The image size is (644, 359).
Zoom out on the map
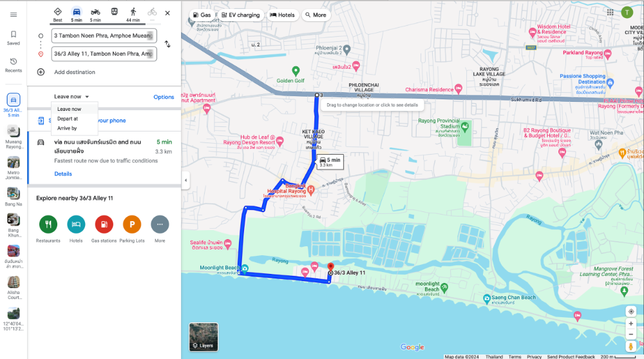coord(631,335)
